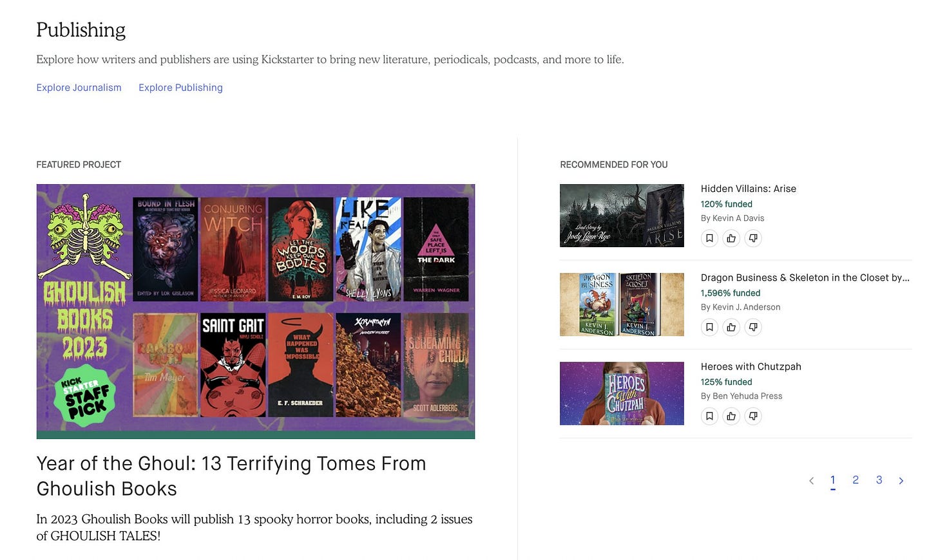Open the Explore Publishing link

[180, 88]
